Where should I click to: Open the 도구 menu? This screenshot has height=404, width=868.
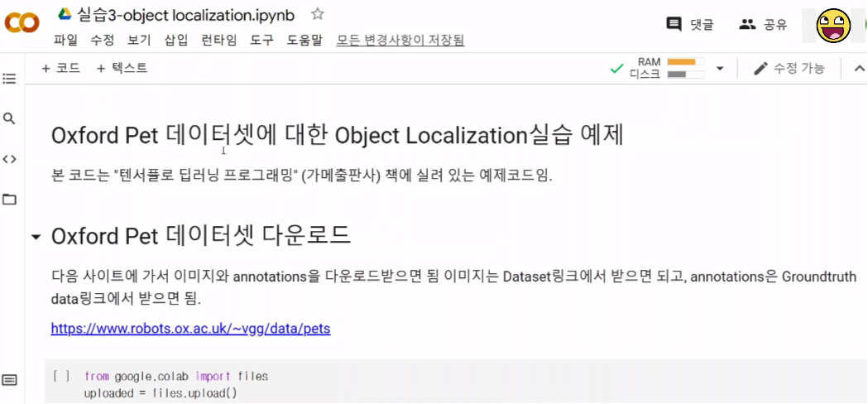[261, 40]
